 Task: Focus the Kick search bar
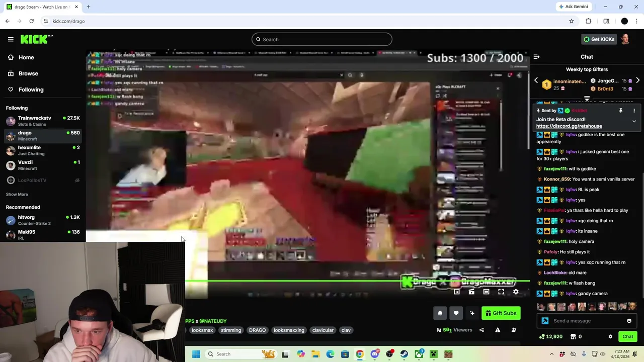coord(322,39)
